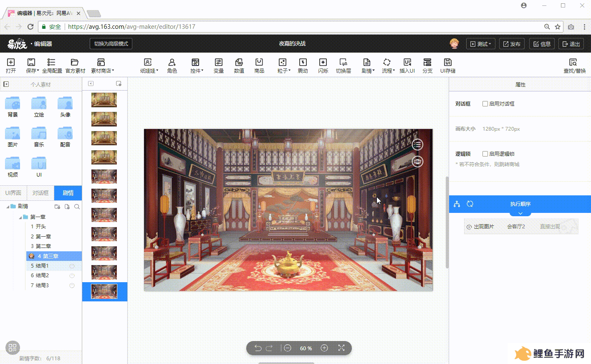Screen dimensions: 591x364
Task: Expand the 执行顺序 chevron handle
Action: coord(520,213)
